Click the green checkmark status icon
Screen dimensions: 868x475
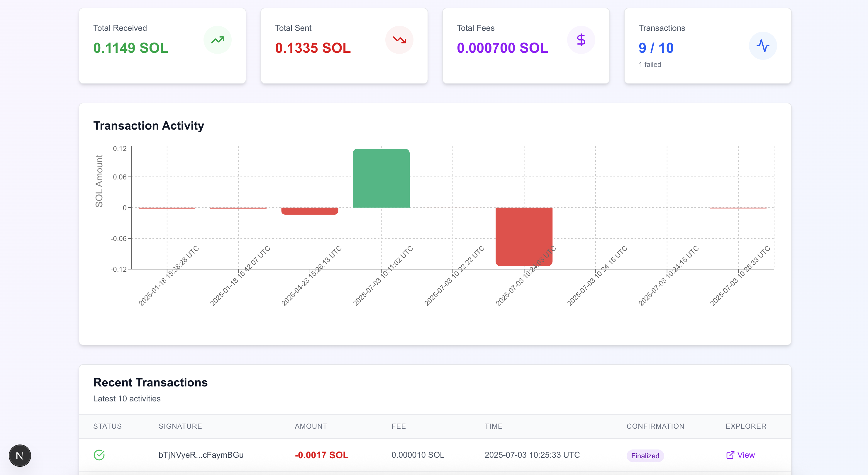tap(99, 455)
